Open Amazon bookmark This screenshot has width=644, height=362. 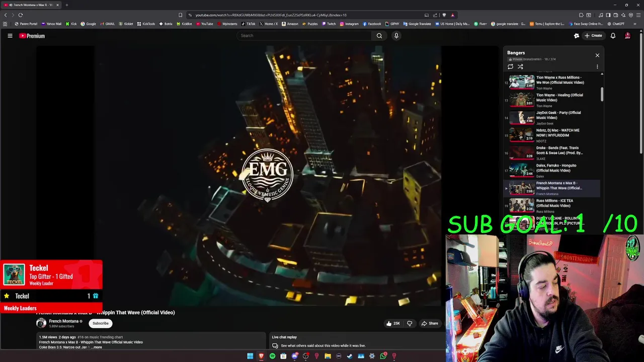pyautogui.click(x=290, y=24)
